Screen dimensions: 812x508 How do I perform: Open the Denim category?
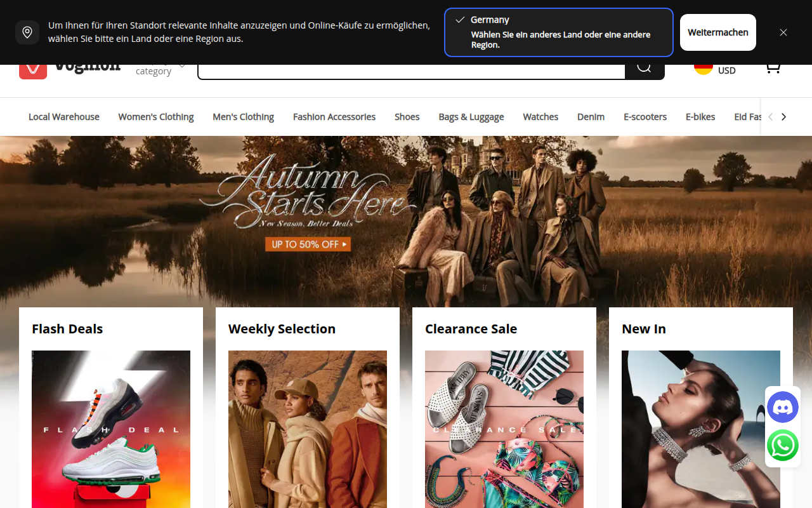click(x=591, y=117)
